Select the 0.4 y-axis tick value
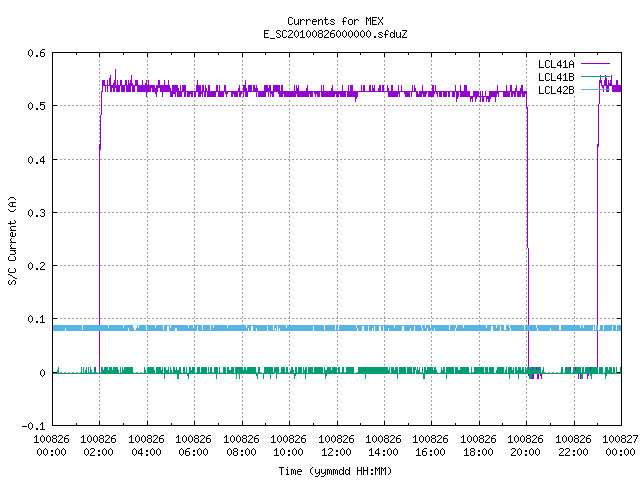 click(x=36, y=160)
